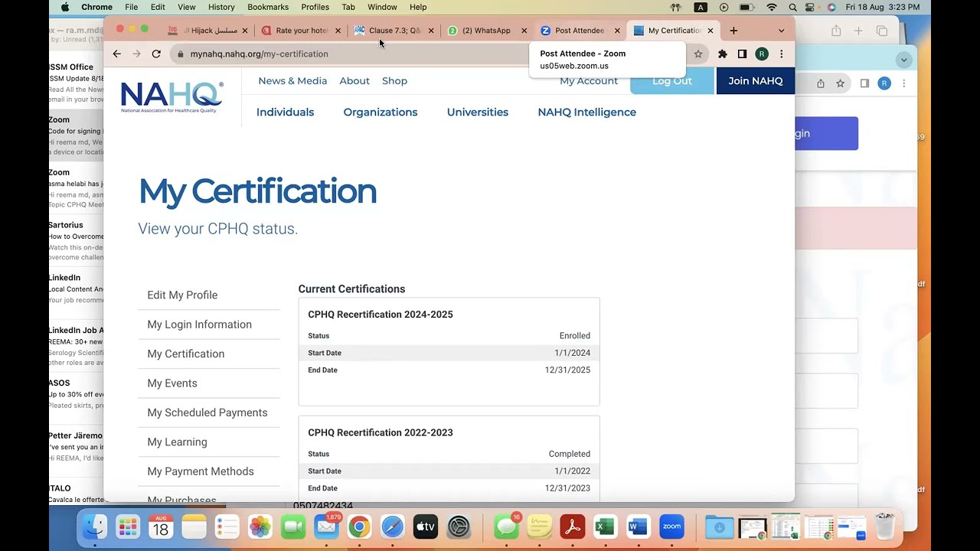Screen dimensions: 980x551
Task: Open Microsoft Word from the dock
Action: coord(638,527)
